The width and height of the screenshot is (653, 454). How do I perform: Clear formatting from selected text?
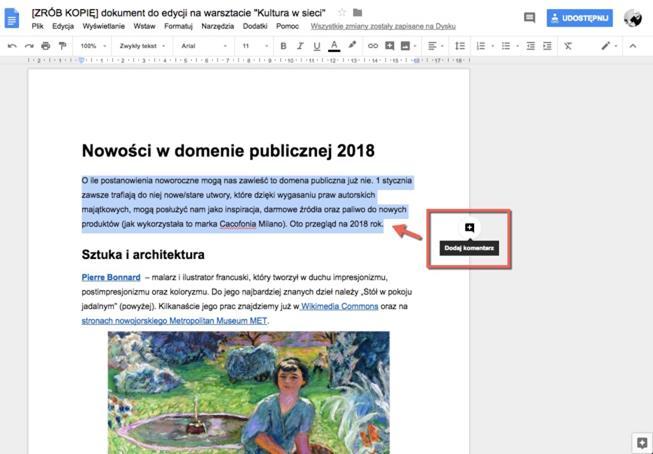click(568, 46)
